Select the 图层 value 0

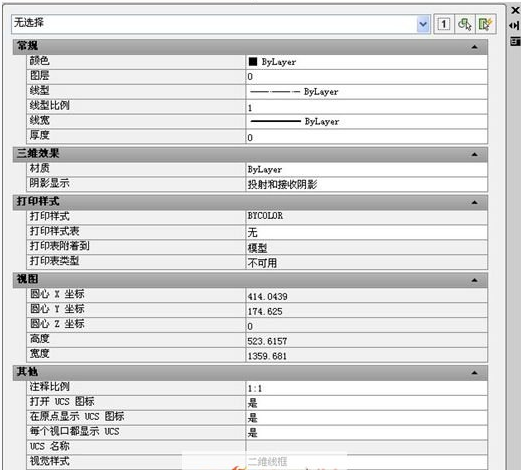pos(367,77)
